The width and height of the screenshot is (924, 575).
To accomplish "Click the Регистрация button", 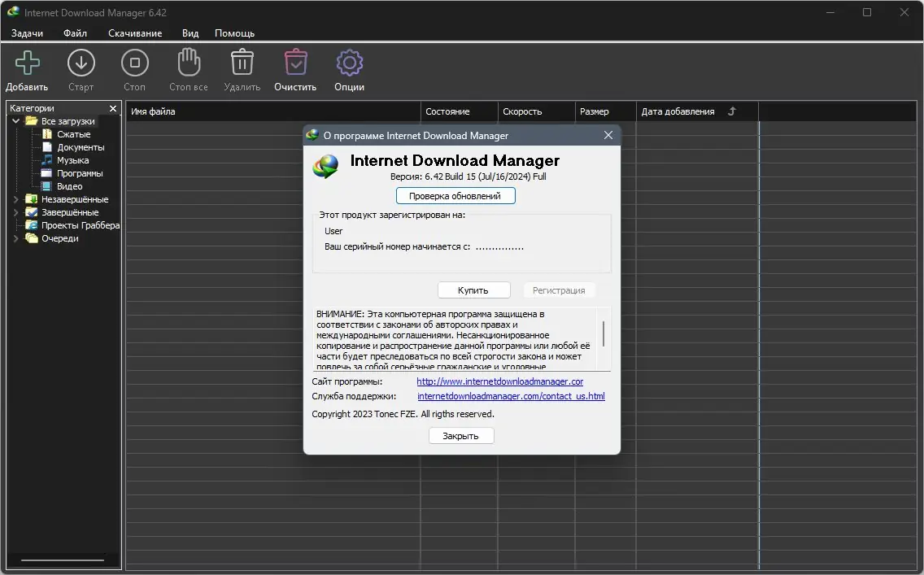I will click(559, 290).
